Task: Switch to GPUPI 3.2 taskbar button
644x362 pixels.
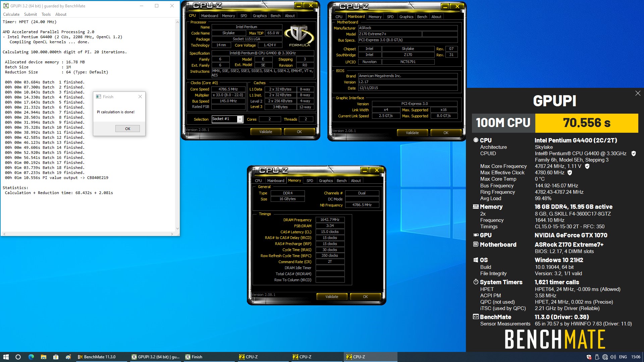Action: pos(156,357)
